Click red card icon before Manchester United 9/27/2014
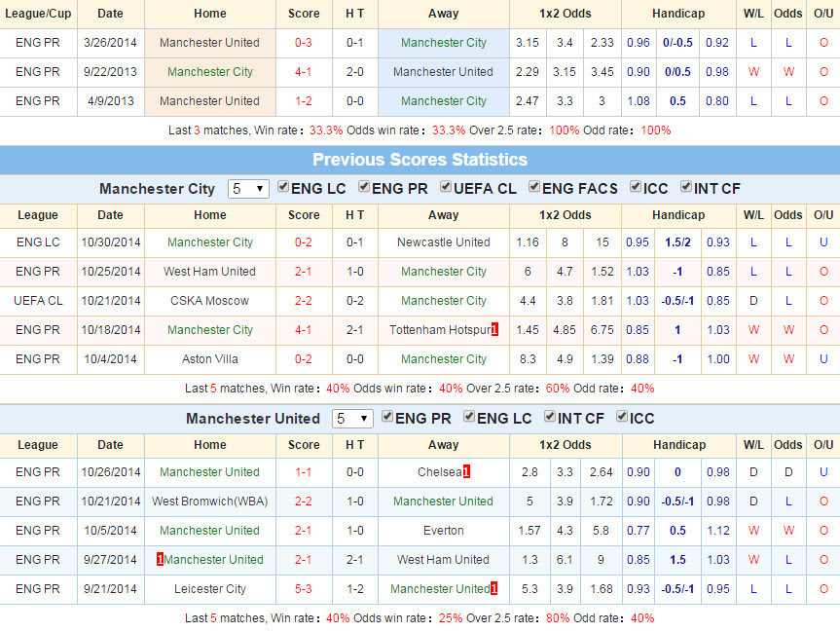The height and width of the screenshot is (632, 840). pos(160,560)
